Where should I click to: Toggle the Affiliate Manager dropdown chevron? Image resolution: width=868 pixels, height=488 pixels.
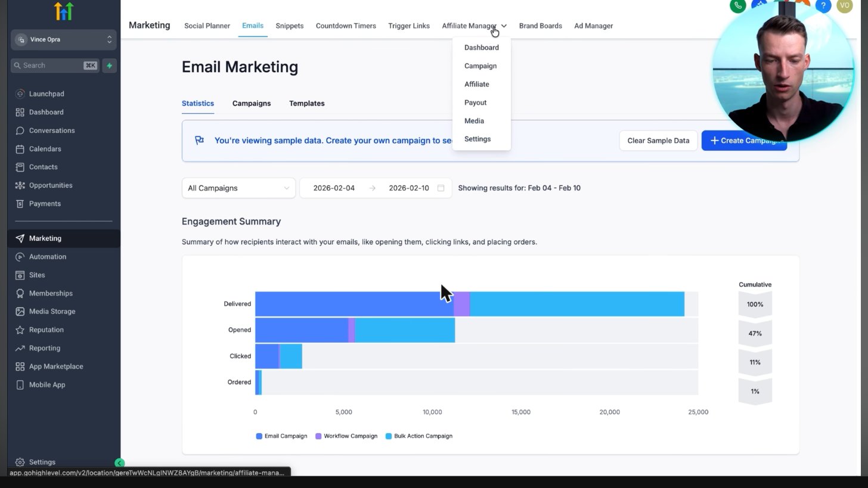click(504, 26)
